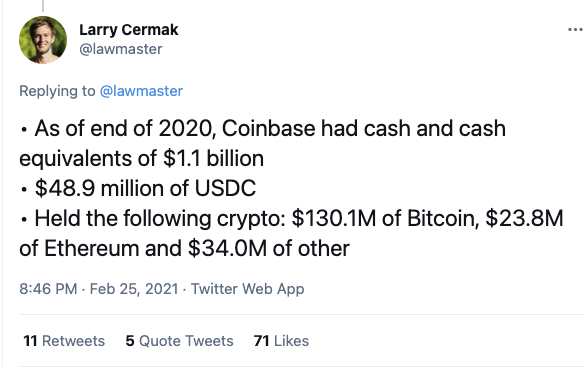Follow the blue @lawmaster reply mention

pyautogui.click(x=141, y=91)
